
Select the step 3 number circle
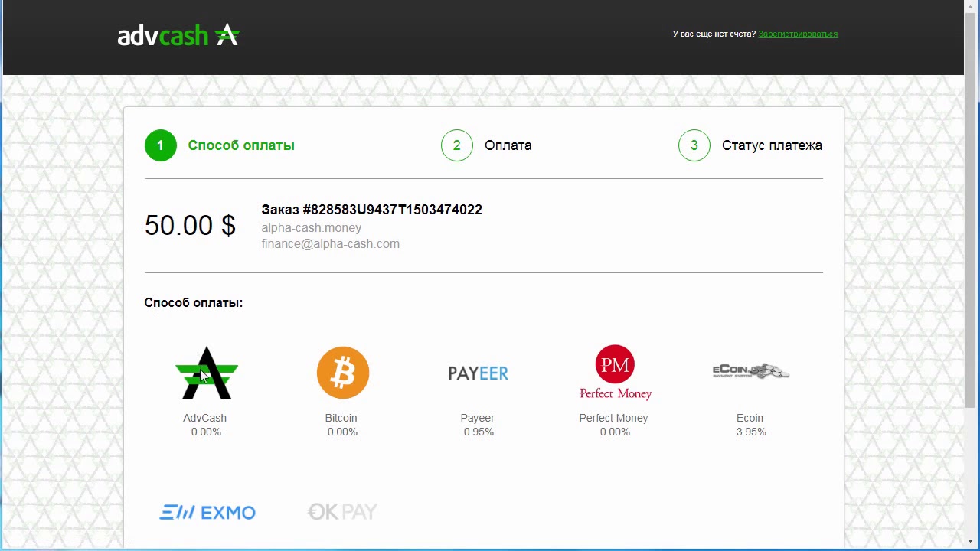[694, 145]
